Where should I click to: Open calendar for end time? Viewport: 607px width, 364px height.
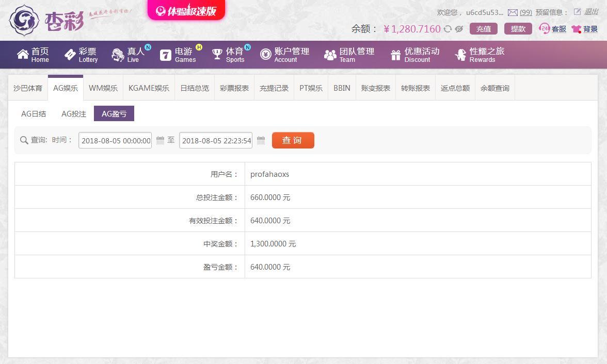(261, 140)
